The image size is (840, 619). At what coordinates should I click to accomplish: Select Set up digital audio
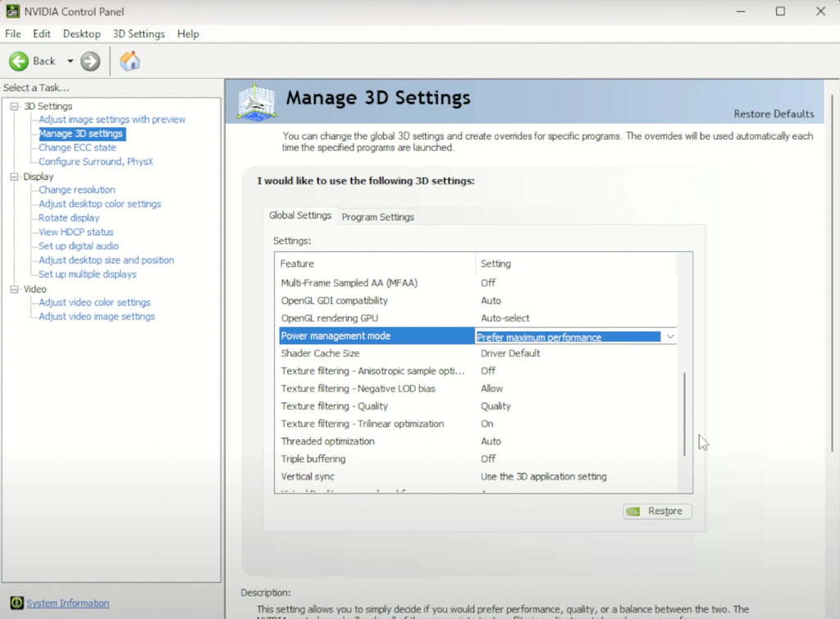tap(79, 246)
